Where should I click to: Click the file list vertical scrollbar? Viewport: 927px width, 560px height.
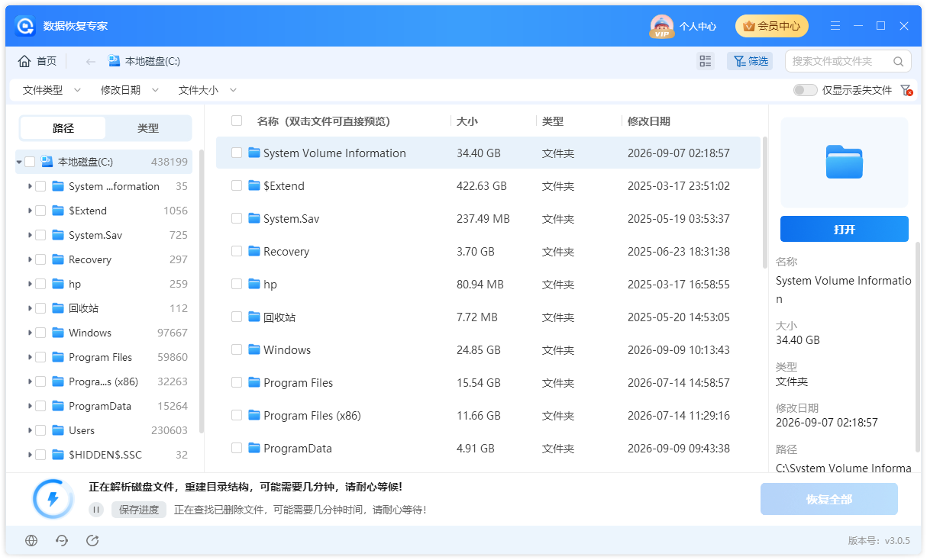coord(764,202)
